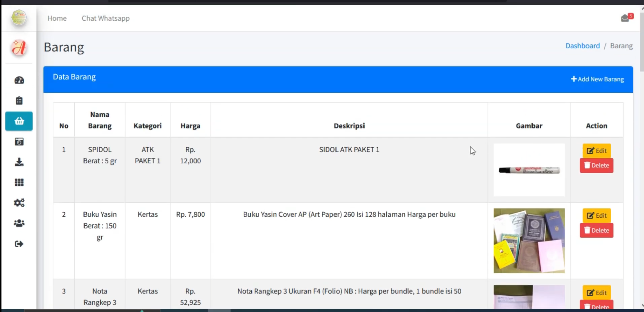The width and height of the screenshot is (644, 312).
Task: Open the clipboard list icon in sidebar
Action: [x=19, y=101]
